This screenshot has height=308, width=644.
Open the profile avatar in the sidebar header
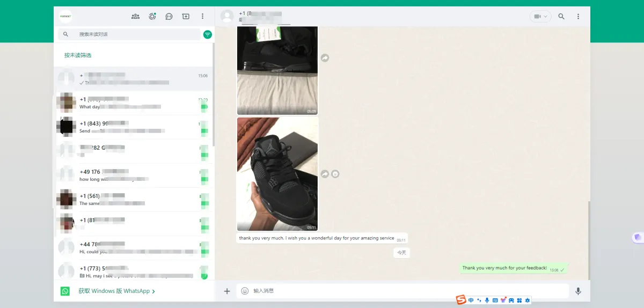click(x=65, y=17)
